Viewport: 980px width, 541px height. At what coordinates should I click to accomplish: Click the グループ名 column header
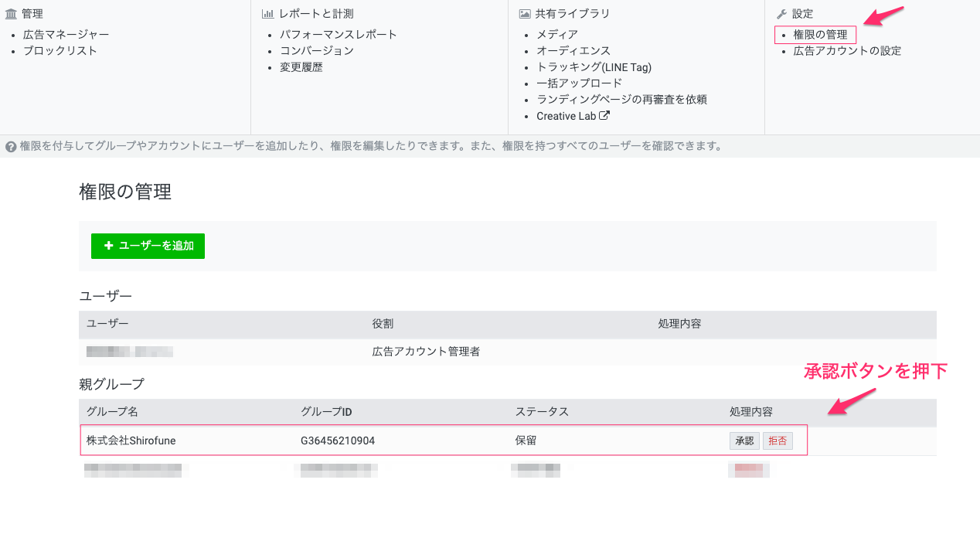click(112, 412)
